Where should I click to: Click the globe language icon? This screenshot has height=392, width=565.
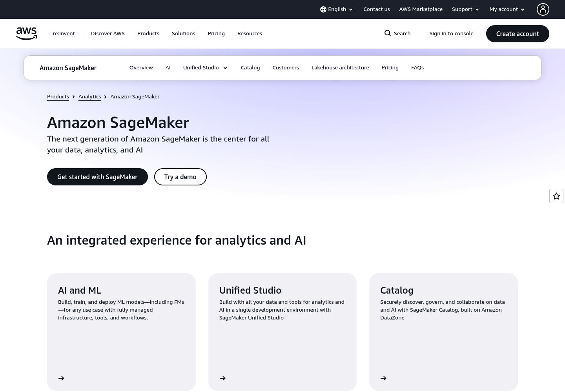323,9
